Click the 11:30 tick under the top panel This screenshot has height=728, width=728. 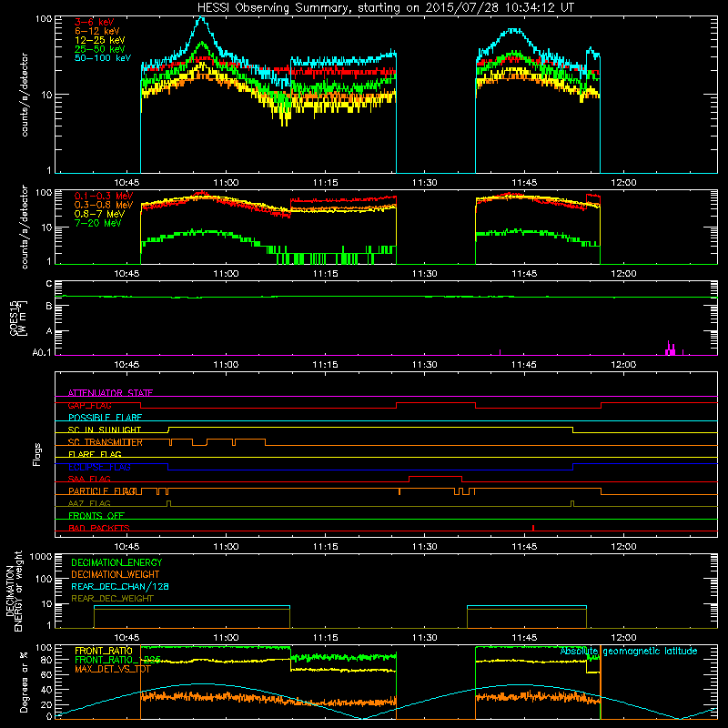[x=425, y=183]
